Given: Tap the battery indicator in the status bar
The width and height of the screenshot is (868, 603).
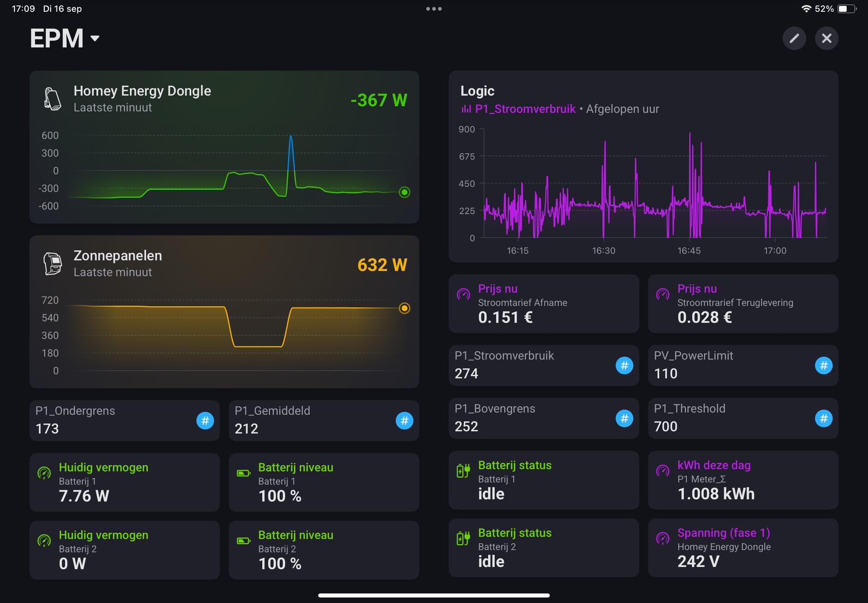Looking at the screenshot, I should [846, 9].
